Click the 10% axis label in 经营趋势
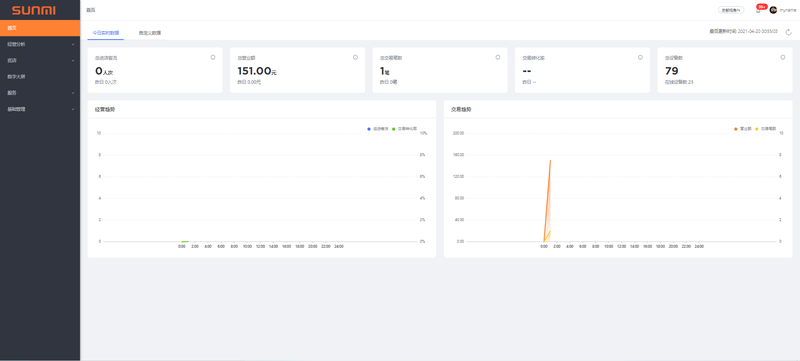 423,134
